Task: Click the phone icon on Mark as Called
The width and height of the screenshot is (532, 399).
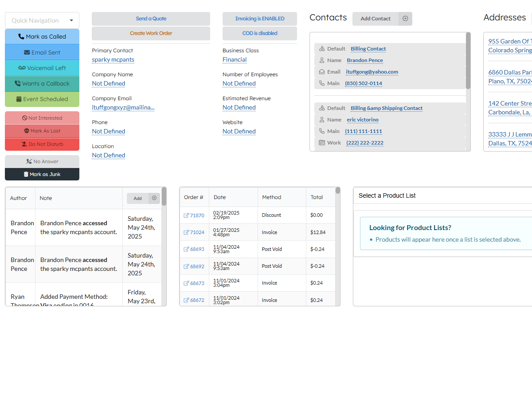Action: click(x=21, y=37)
